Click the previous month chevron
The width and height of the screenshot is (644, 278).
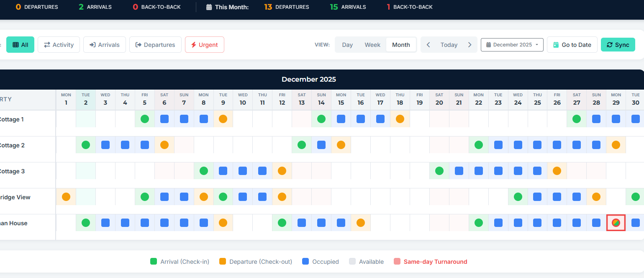tap(428, 44)
